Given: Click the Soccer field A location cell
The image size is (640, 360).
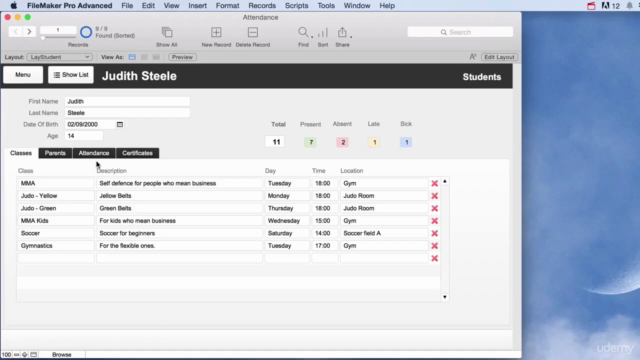Looking at the screenshot, I should pos(384,233).
